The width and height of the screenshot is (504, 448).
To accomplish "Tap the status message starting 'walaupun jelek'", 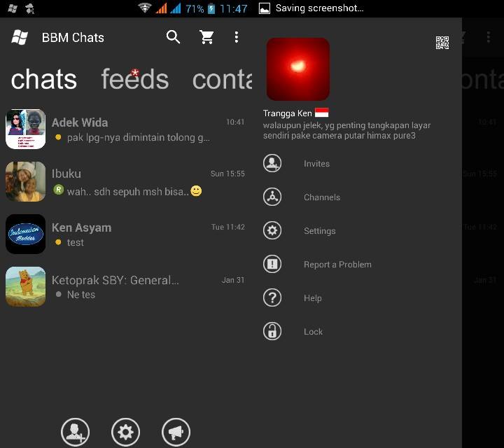I will (346, 130).
